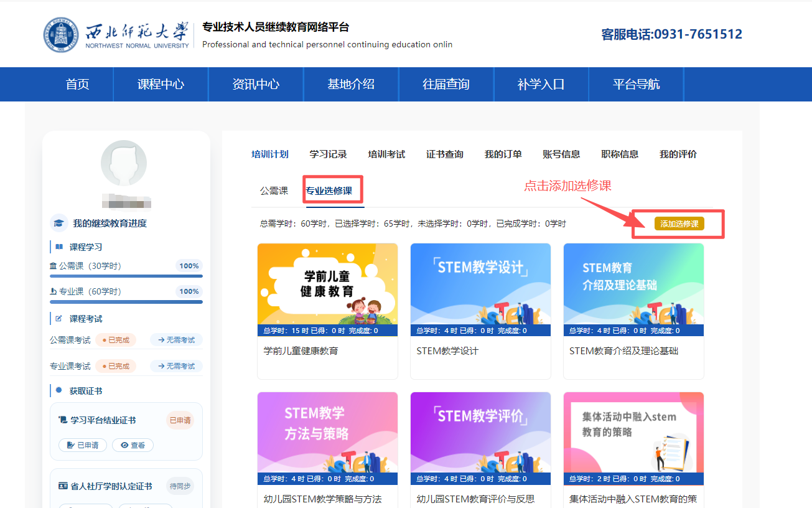Click the graduation cap icon beside 我的继续教育进度

coord(59,223)
